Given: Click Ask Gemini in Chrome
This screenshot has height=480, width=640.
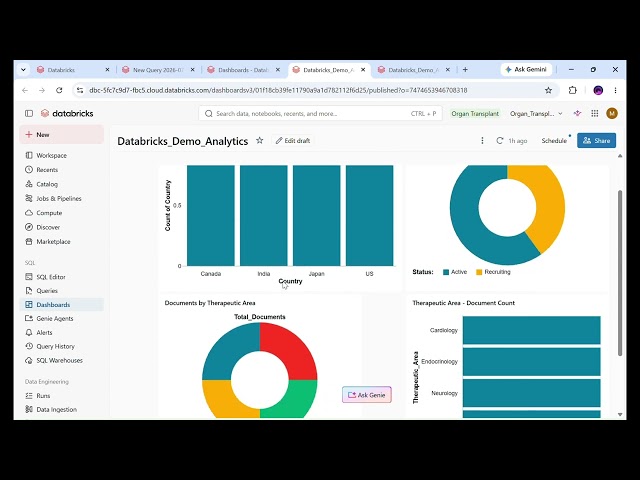Looking at the screenshot, I should (526, 69).
